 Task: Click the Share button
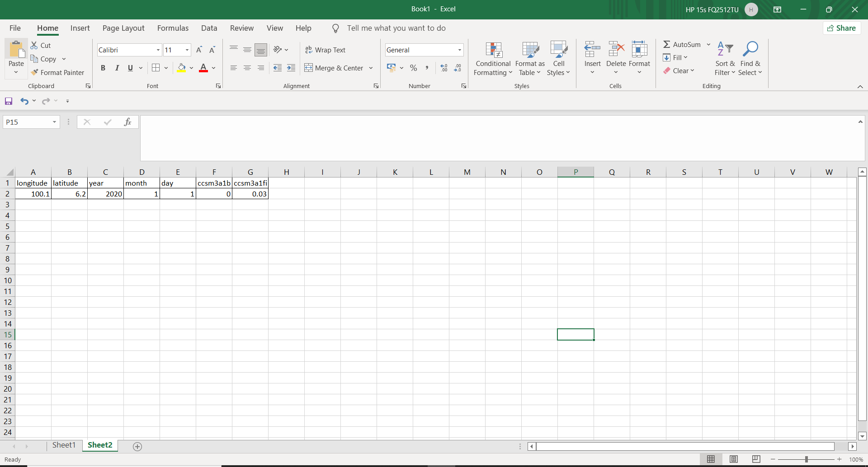[842, 28]
